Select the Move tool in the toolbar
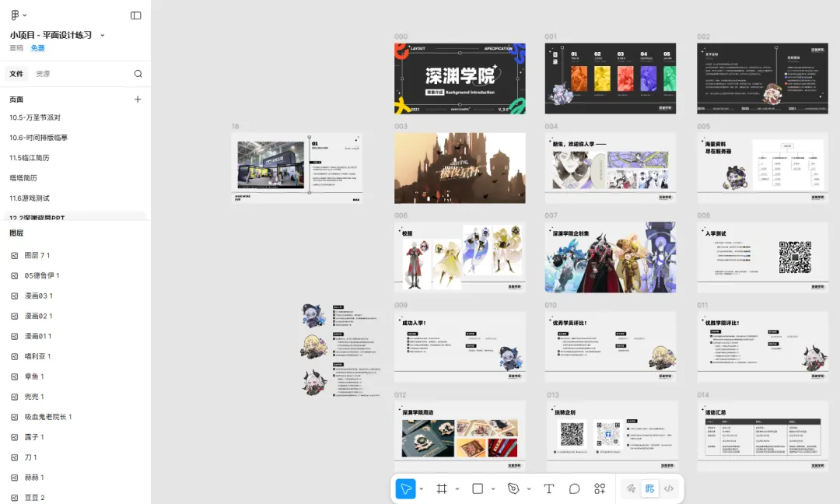This screenshot has width=840, height=504. (x=405, y=488)
